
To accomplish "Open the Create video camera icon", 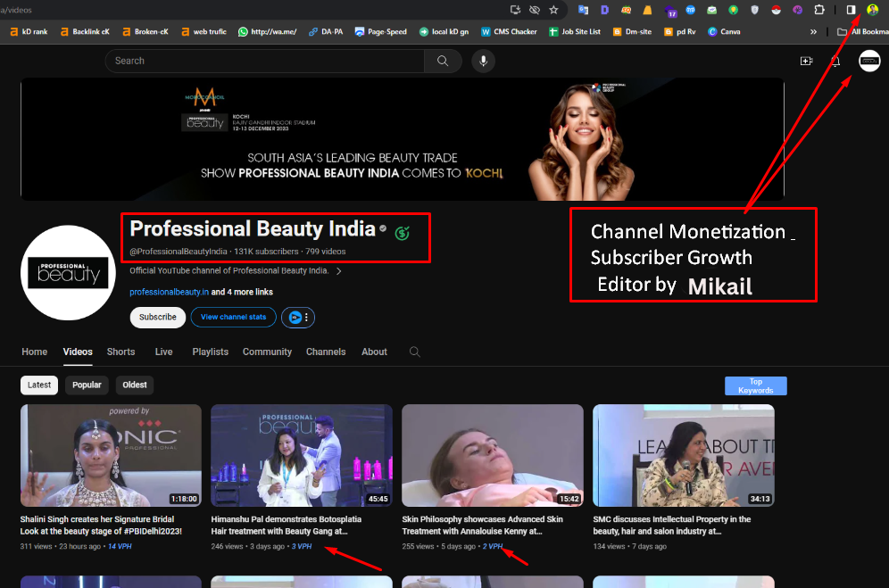I will [806, 61].
